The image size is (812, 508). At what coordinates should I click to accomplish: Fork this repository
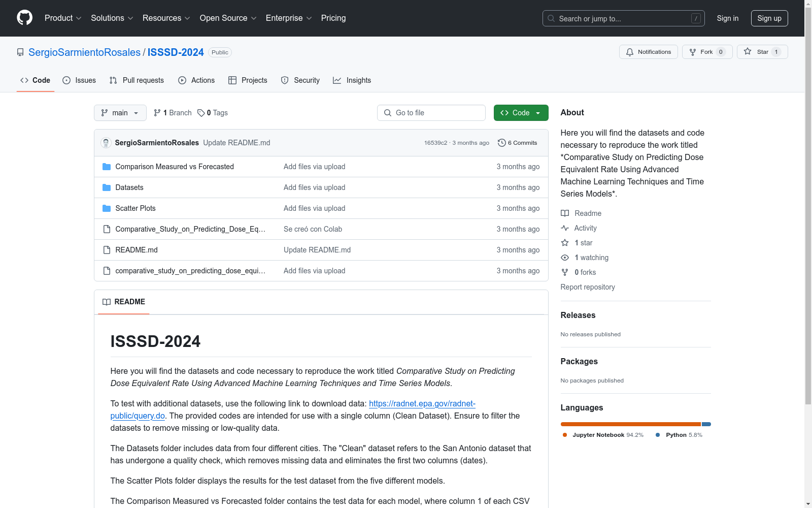pyautogui.click(x=707, y=52)
